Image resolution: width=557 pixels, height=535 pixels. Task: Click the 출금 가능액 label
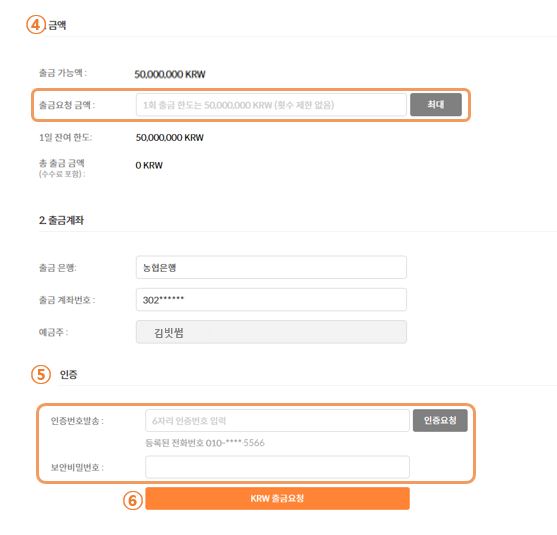(x=63, y=73)
